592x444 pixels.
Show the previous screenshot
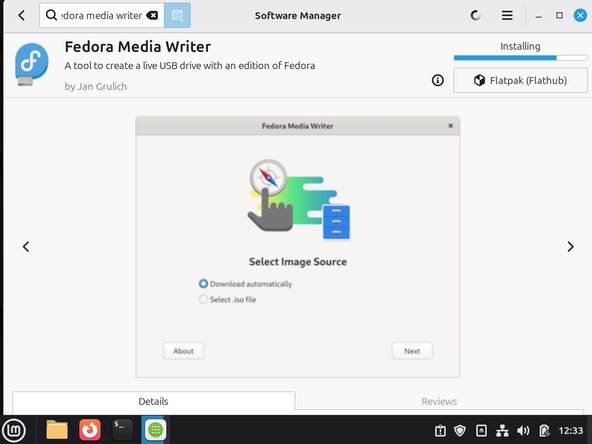coord(26,247)
